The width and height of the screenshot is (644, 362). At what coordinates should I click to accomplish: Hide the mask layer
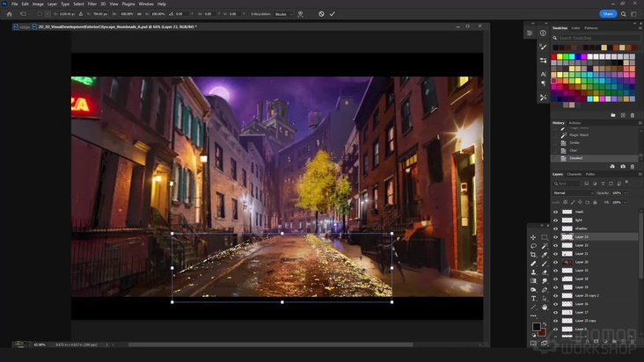(x=556, y=212)
